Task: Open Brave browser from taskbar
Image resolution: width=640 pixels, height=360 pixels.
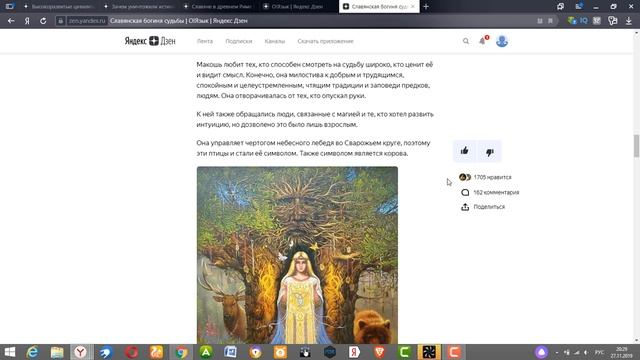Action: click(380, 352)
